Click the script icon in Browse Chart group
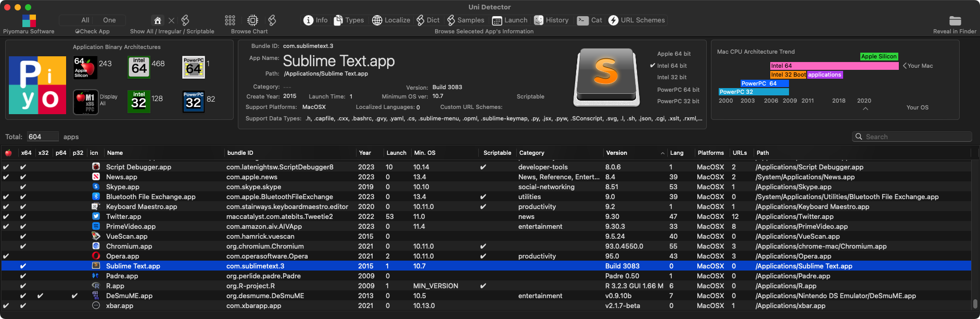The image size is (980, 319). point(272,20)
